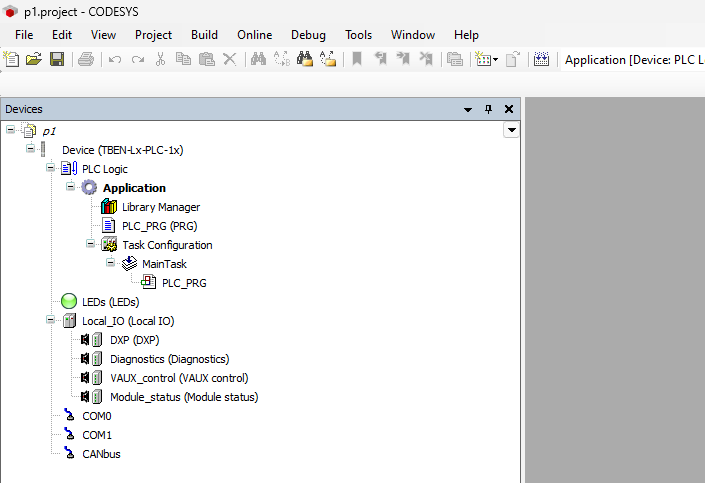Open Find with the binoculars icon
Image resolution: width=705 pixels, height=483 pixels.
[259, 59]
